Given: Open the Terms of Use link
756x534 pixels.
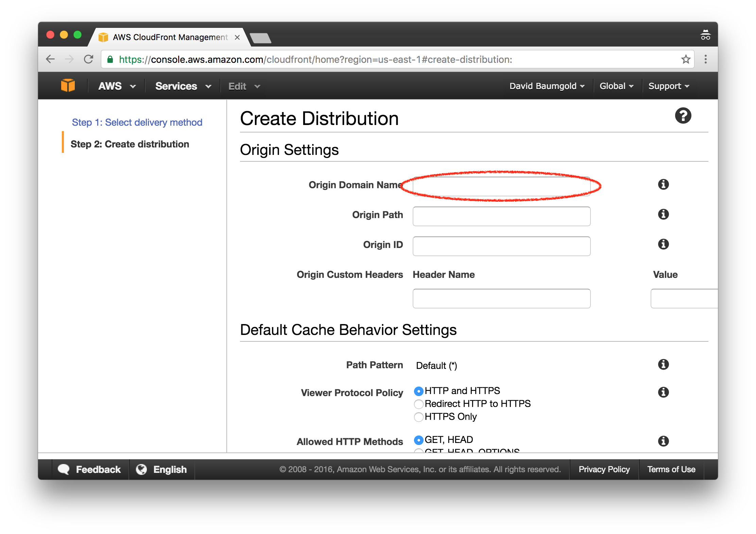Looking at the screenshot, I should pyautogui.click(x=671, y=469).
